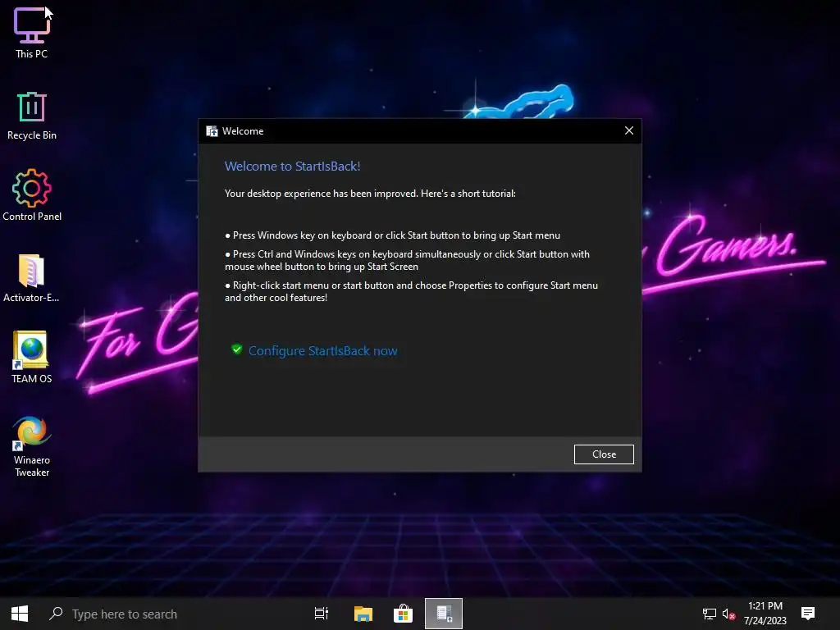This screenshot has width=840, height=630.
Task: Open the Action Center notifications icon
Action: click(x=808, y=614)
